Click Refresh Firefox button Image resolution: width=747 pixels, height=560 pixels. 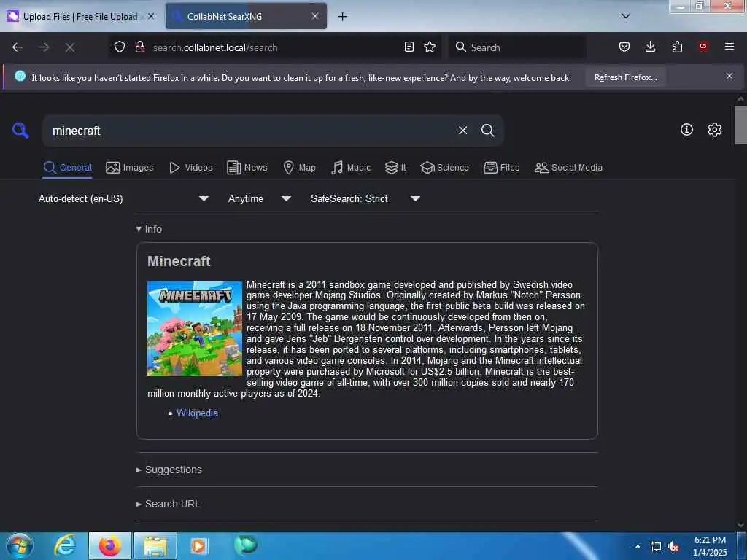coord(625,77)
